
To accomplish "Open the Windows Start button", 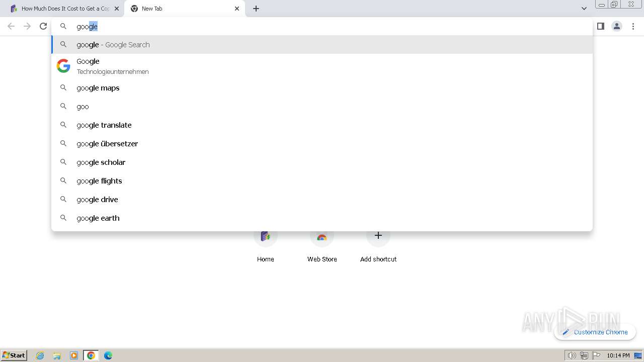I will [x=14, y=355].
